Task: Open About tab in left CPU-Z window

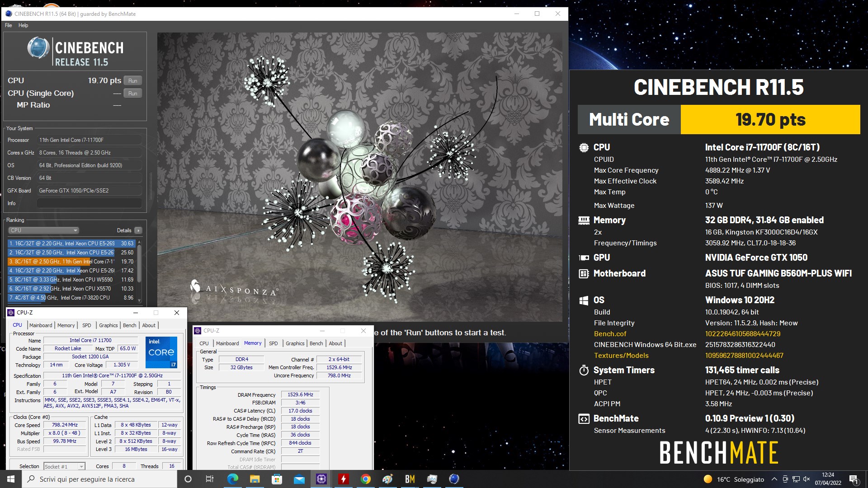Action: coord(149,325)
